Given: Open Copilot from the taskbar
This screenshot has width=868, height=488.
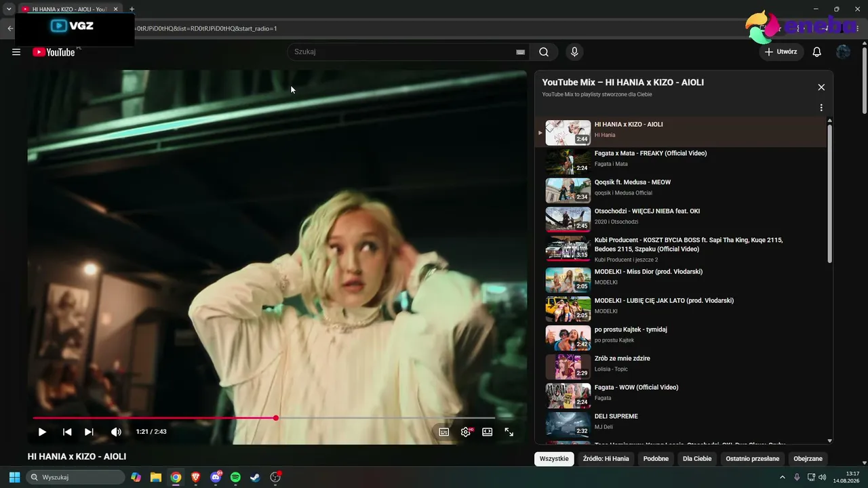Looking at the screenshot, I should [x=136, y=477].
